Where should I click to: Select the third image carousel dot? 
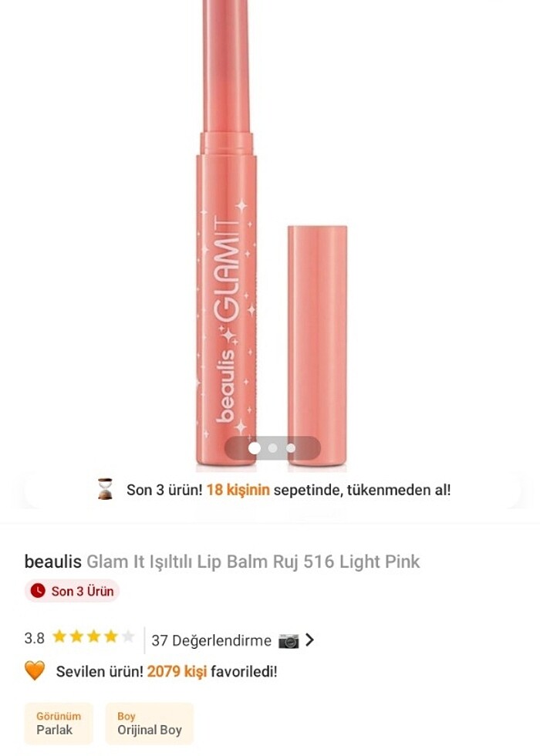pos(291,448)
